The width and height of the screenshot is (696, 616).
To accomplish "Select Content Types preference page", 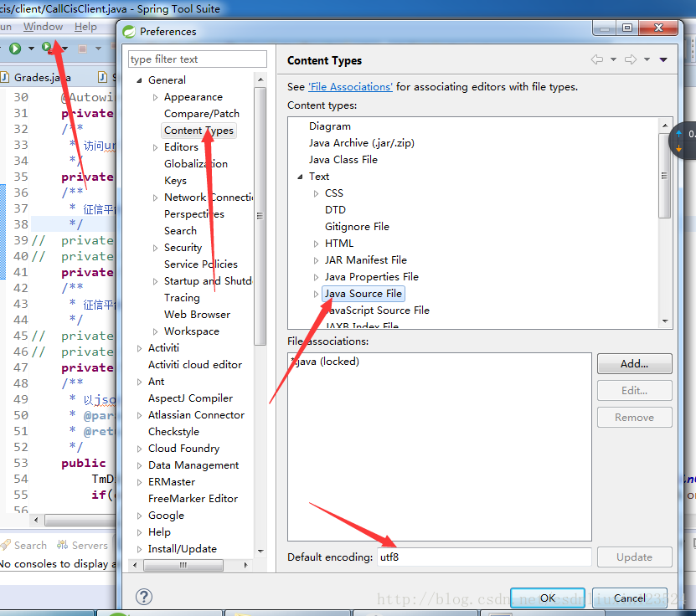I will (x=198, y=131).
